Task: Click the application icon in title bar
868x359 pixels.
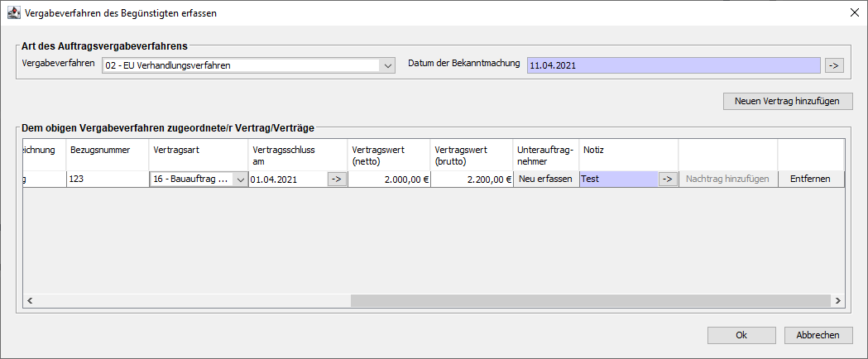Action: [x=13, y=13]
